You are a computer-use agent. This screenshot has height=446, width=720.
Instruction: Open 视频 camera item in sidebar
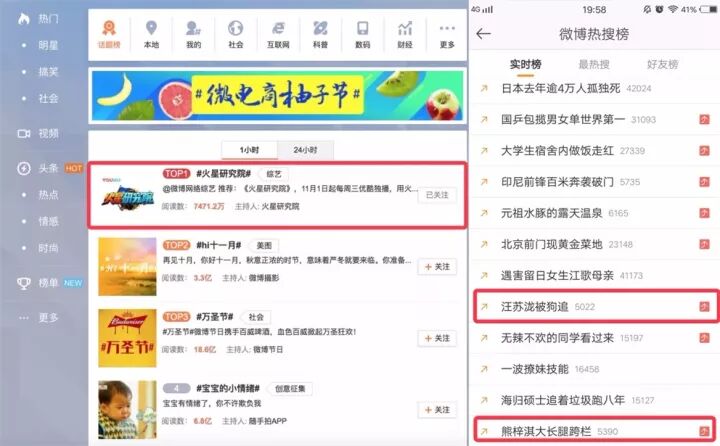tap(38, 133)
